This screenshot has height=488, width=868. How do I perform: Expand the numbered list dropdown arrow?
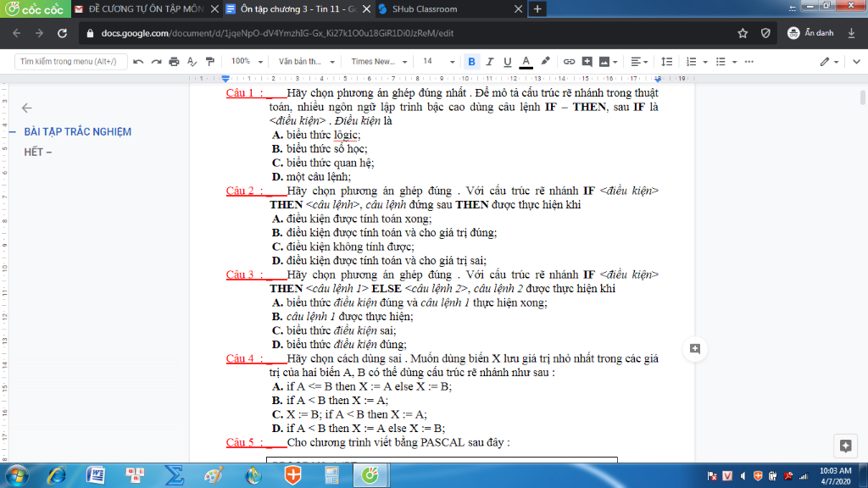click(x=705, y=62)
